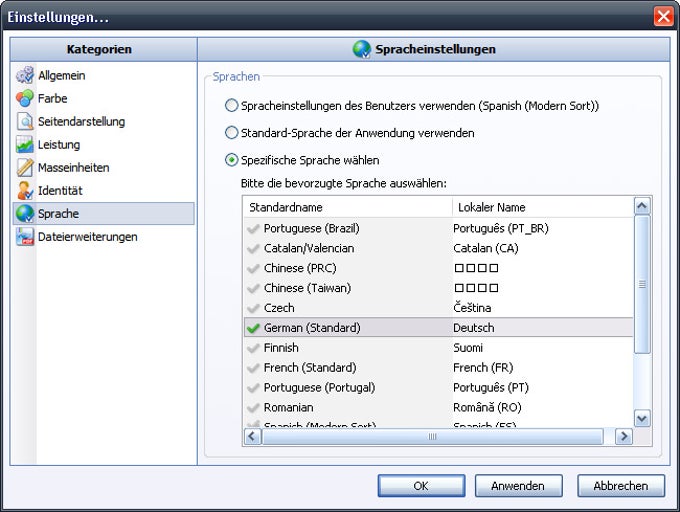Choose the 'Portuguese (Portugal)' language row
680x512 pixels.
pos(438,388)
